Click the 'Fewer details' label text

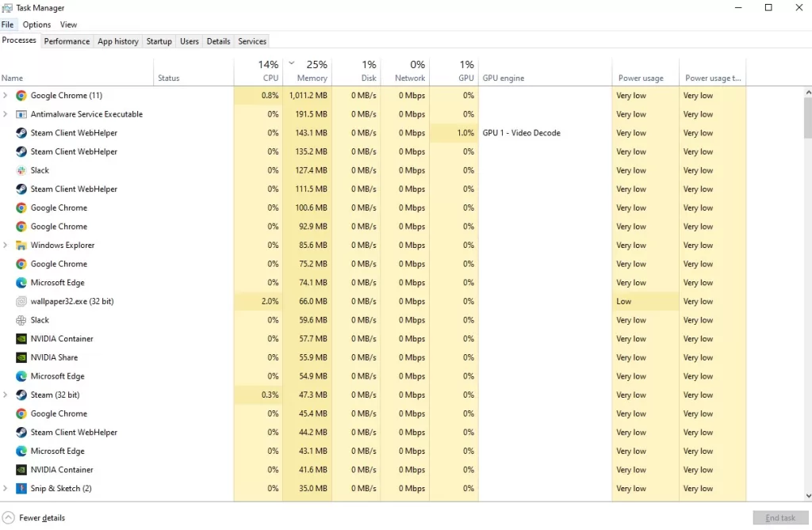point(42,517)
